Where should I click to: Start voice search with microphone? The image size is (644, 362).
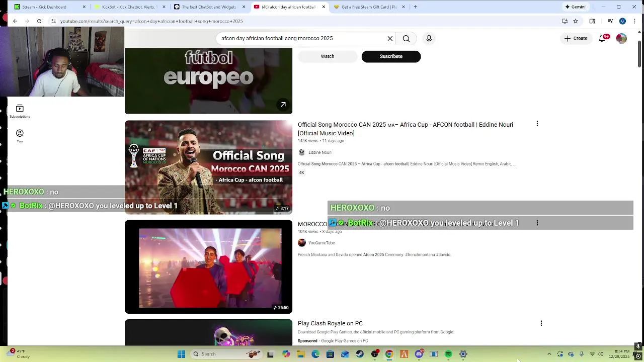tap(429, 38)
